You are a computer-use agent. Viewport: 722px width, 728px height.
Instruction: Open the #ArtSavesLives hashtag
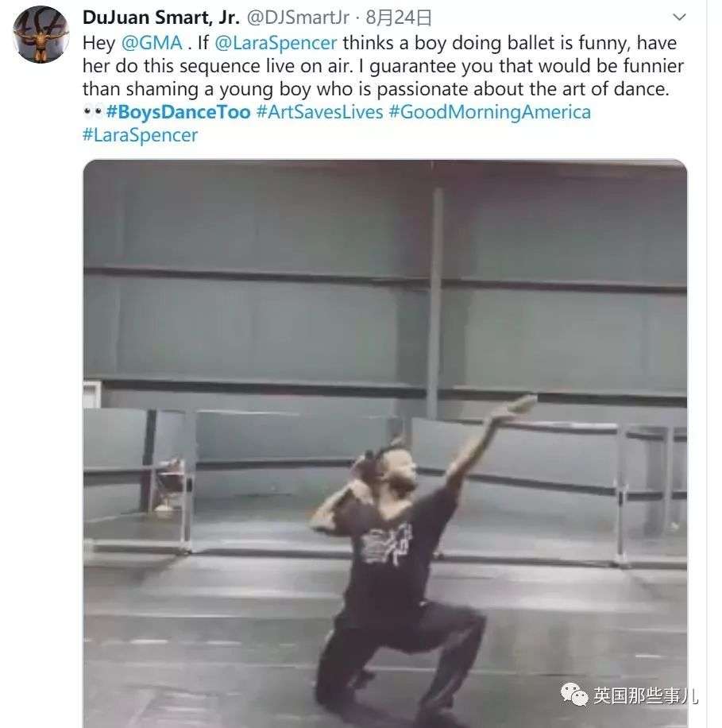[319, 112]
